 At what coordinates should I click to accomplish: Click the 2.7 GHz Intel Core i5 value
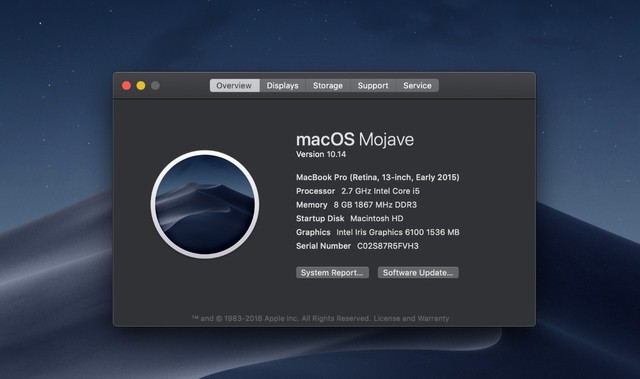coord(380,191)
